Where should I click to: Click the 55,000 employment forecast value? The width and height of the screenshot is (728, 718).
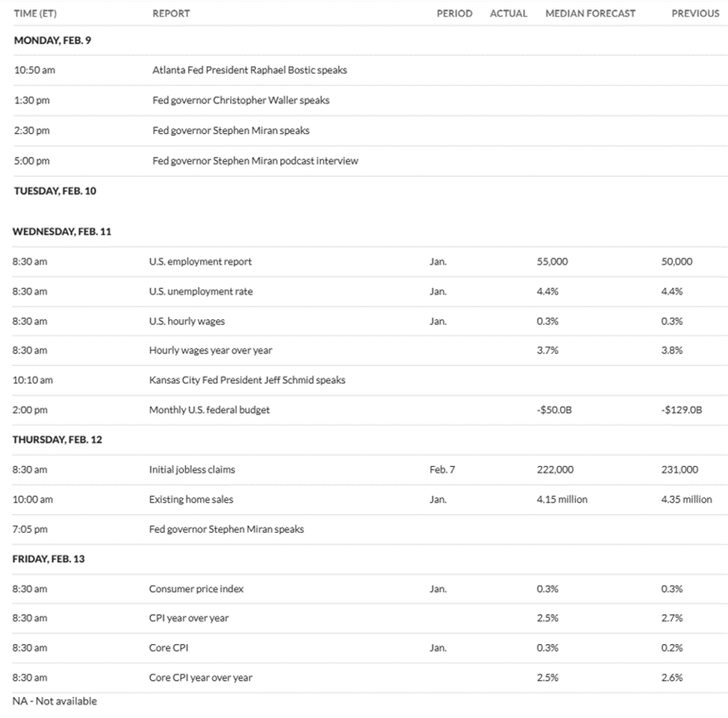[x=552, y=261]
